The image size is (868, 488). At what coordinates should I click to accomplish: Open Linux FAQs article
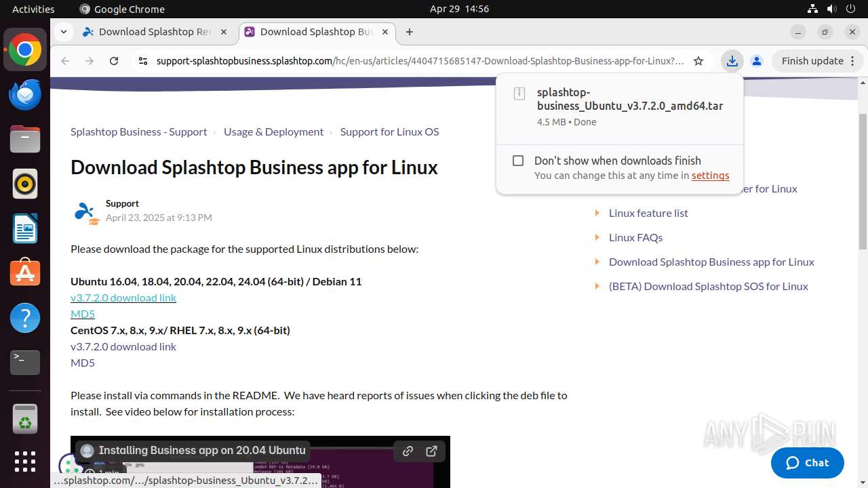click(635, 237)
